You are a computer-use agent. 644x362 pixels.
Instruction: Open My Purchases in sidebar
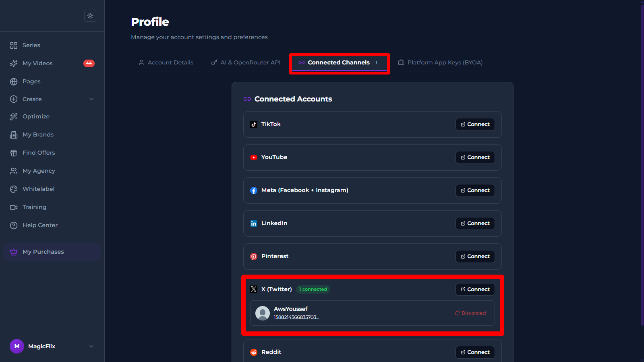point(52,252)
